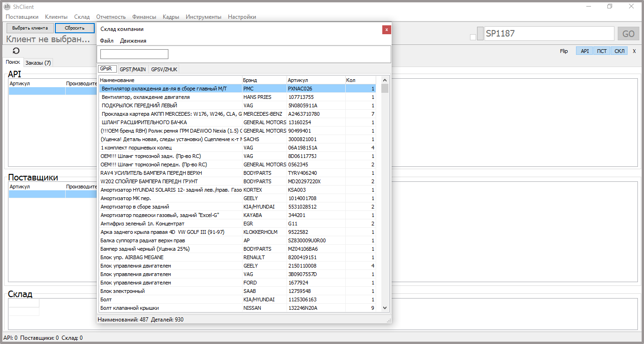The image size is (644, 344).
Task: Open the Отчетность menu
Action: (x=111, y=17)
